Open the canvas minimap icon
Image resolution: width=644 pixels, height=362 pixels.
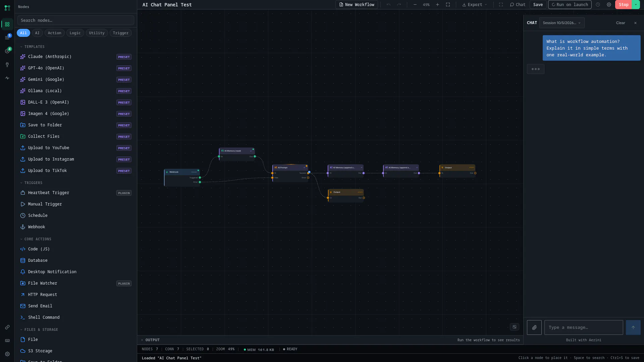click(515, 327)
